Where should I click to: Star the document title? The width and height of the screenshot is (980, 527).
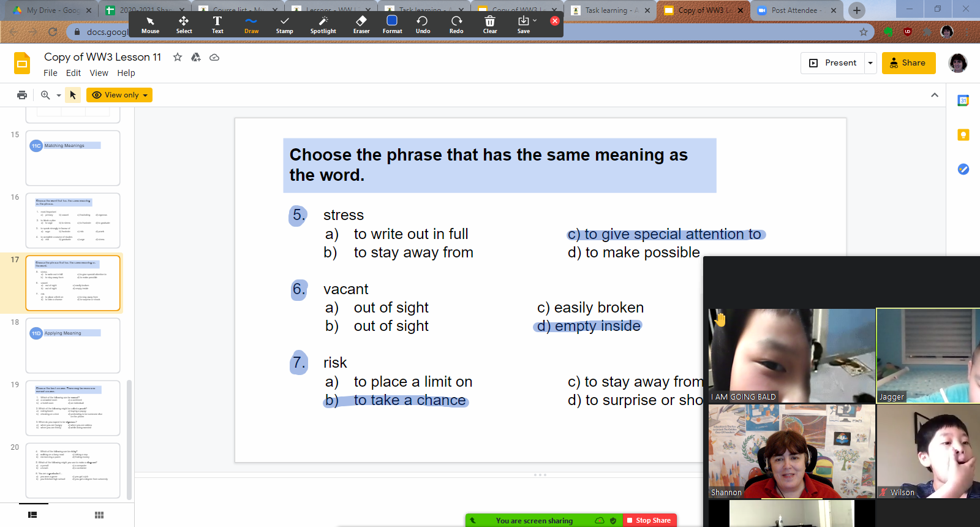178,57
